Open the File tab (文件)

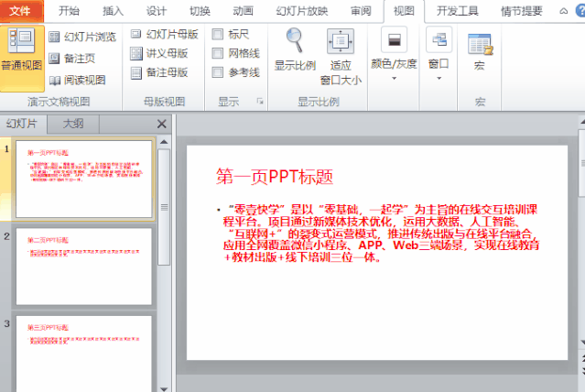tap(20, 11)
